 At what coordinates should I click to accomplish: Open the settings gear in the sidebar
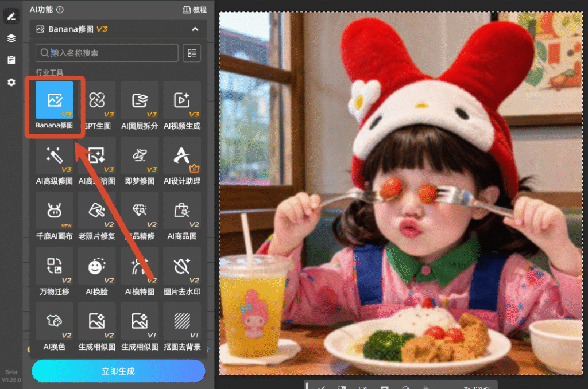11,82
